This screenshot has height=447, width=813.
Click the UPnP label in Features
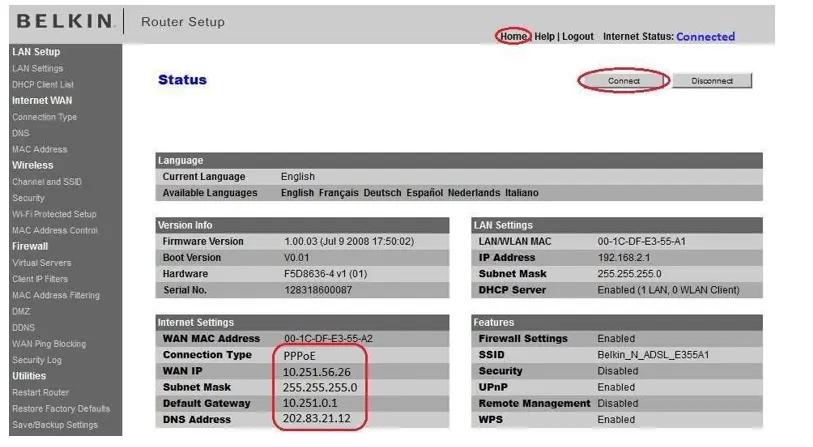pos(493,387)
